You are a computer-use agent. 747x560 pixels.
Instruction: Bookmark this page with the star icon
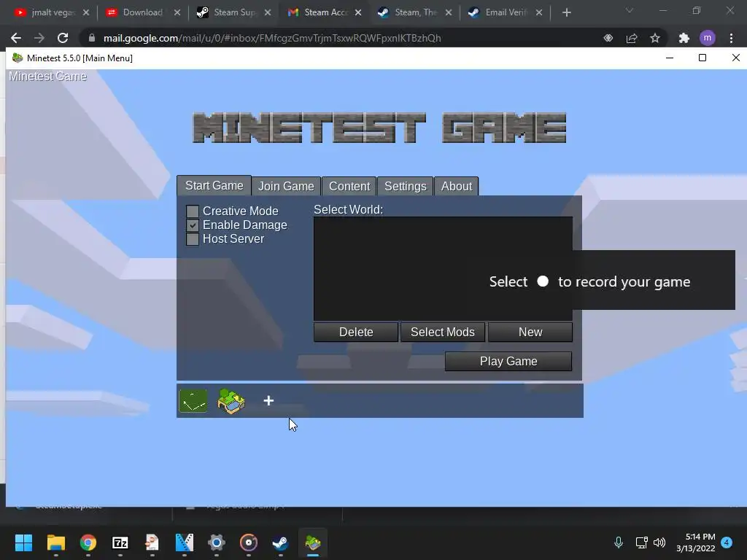(655, 38)
